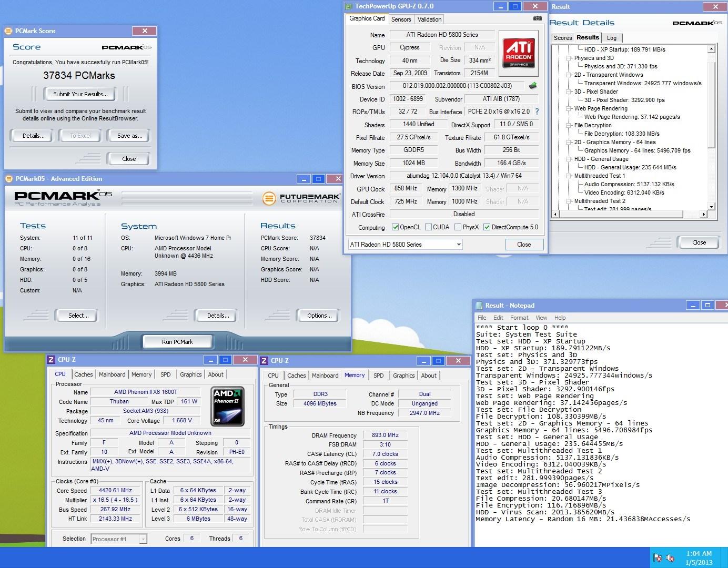Toggle the DirectCompute 5.0 checkbox
Screen dimensions: 728x568
tap(487, 227)
